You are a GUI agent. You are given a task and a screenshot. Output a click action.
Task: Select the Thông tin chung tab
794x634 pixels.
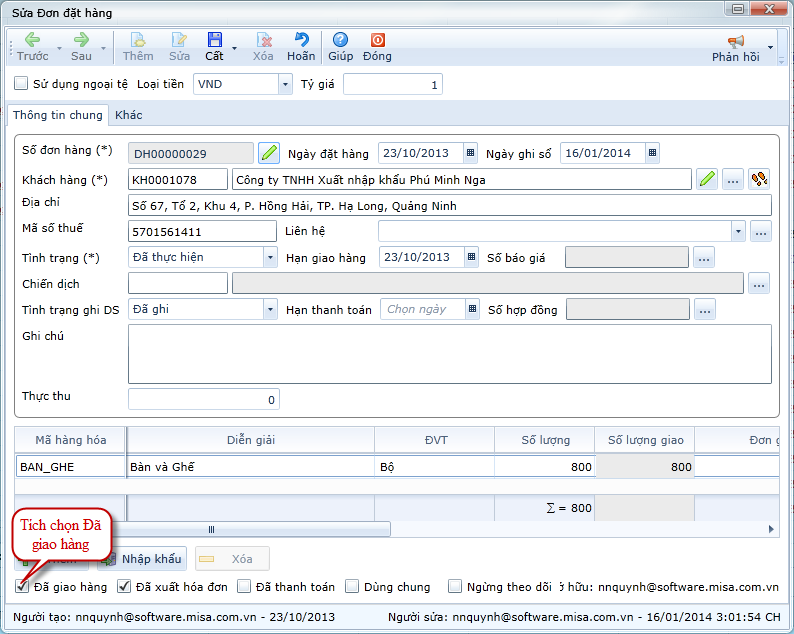pos(57,115)
